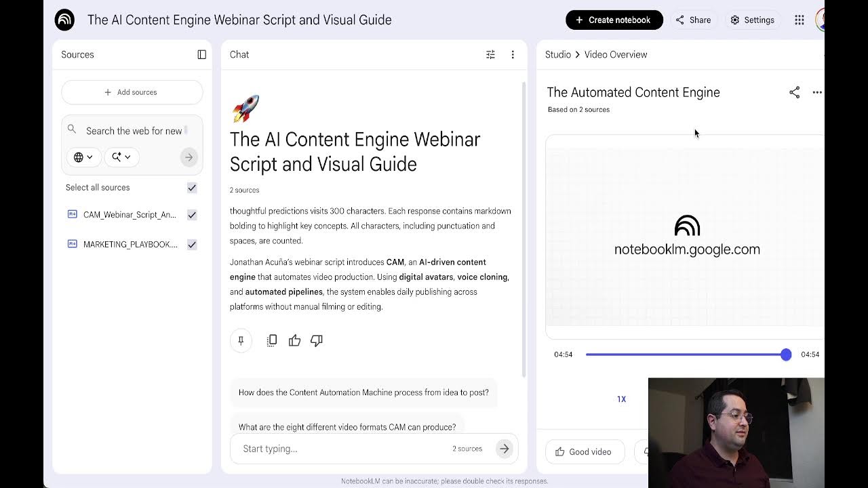
Task: Click the '2 sources' label under title
Action: point(244,190)
